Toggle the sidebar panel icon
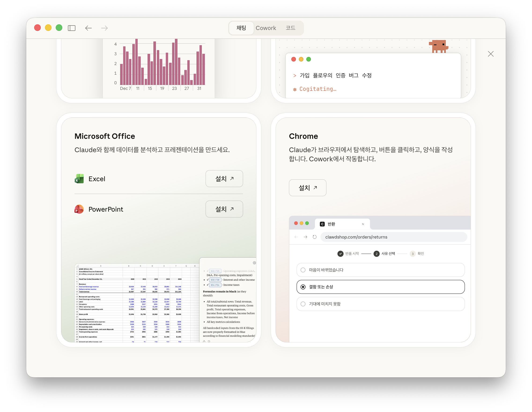 click(x=72, y=28)
